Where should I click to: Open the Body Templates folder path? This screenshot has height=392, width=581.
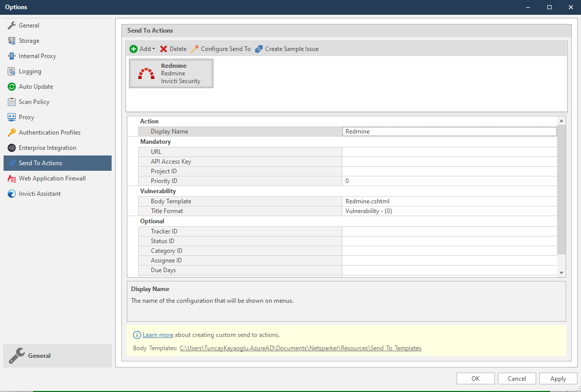point(300,348)
